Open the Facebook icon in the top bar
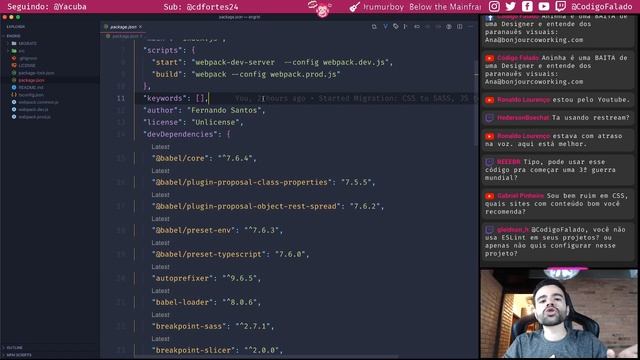This screenshot has width=640, height=360. point(527,7)
